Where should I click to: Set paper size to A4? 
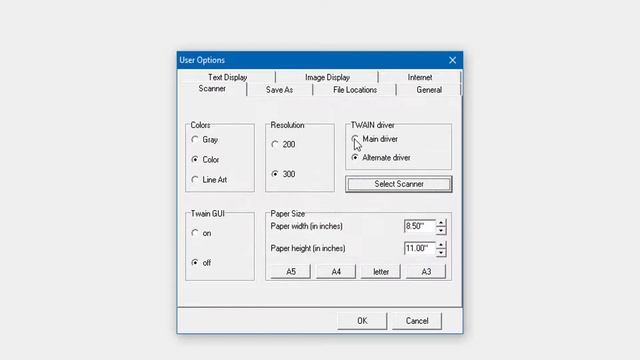click(336, 272)
